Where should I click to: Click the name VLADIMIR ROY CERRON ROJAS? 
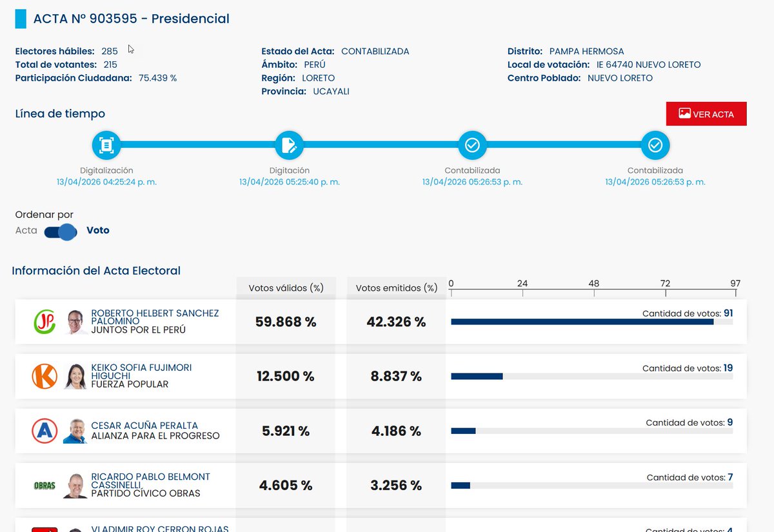(160, 528)
